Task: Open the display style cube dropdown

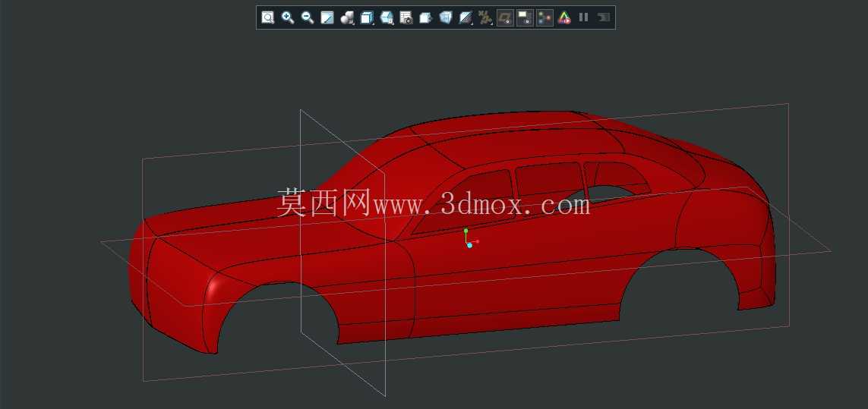Action: pyautogui.click(x=367, y=17)
